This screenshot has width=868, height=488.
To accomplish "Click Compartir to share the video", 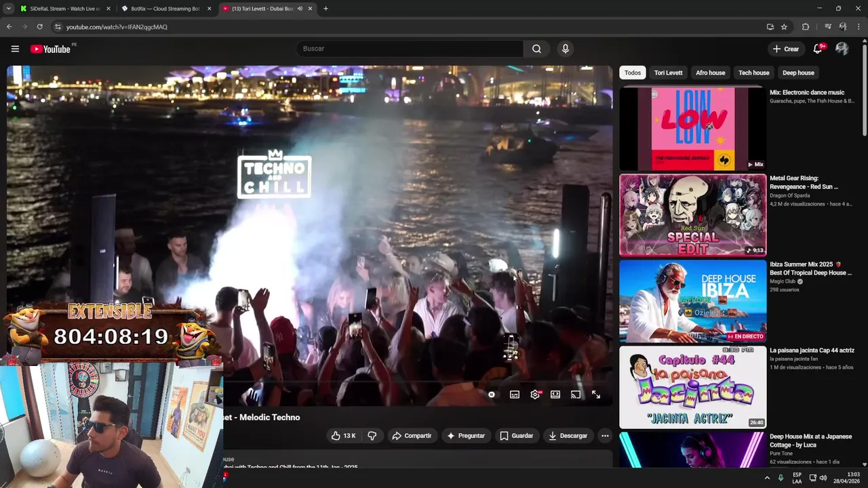I will pyautogui.click(x=412, y=436).
